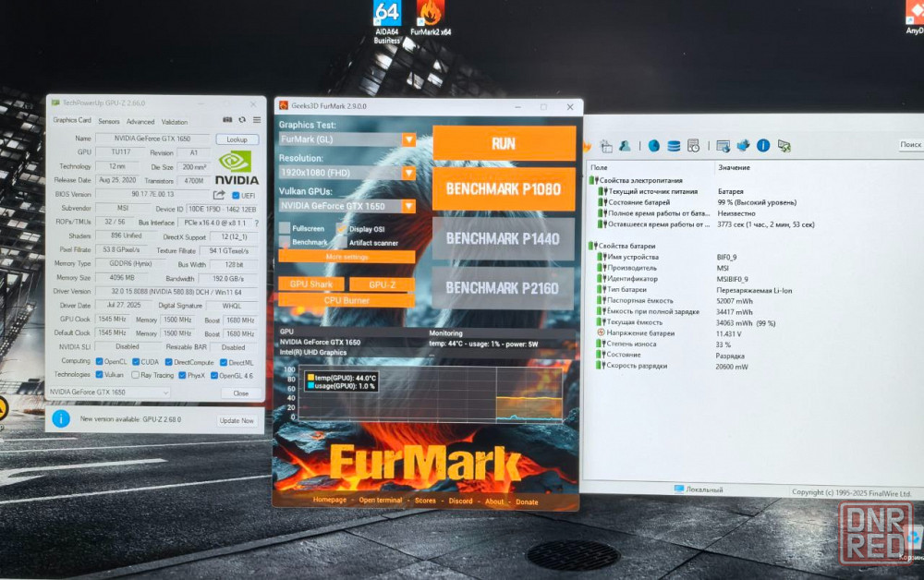Click the BIOS export share icon
Viewport: 924px width, 580px height.
click(219, 195)
